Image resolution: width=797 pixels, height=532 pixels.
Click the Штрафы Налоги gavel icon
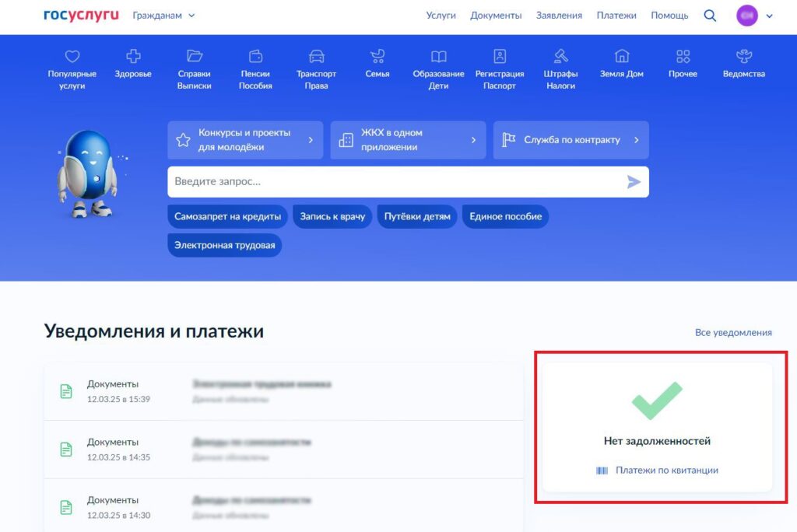coord(560,57)
